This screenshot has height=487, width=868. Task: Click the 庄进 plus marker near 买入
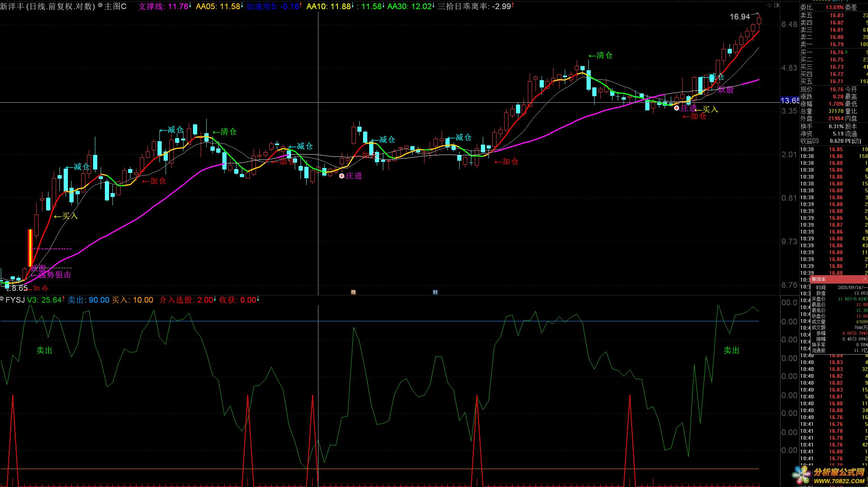tap(677, 108)
